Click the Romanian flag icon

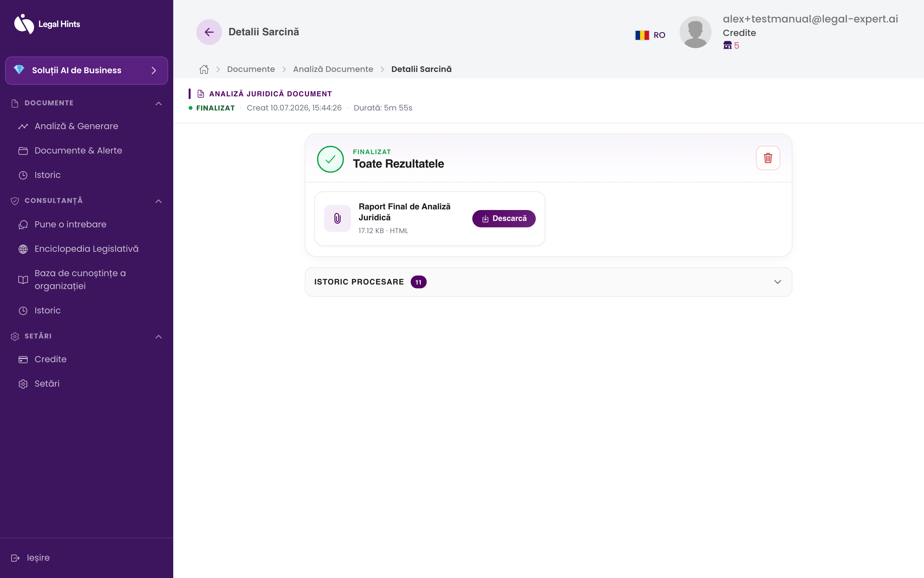click(642, 35)
